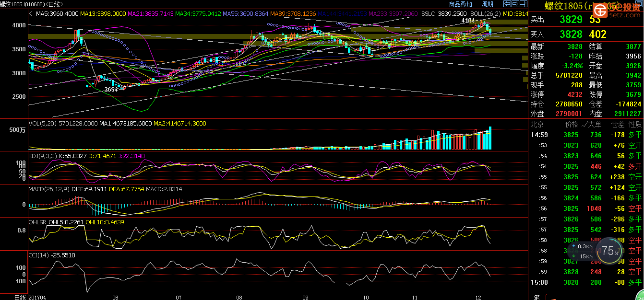This screenshot has height=300, width=644.
Task: Click the MA13:3898.0000 indicator label
Action: (x=103, y=14)
